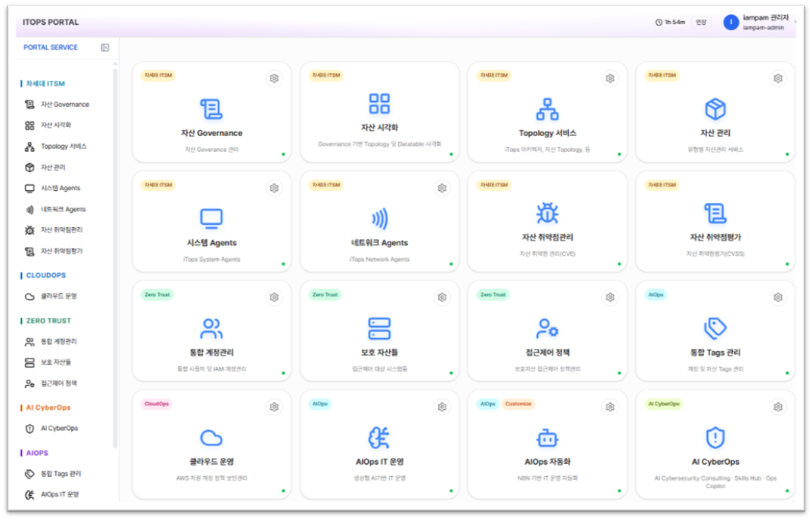Open settings gear on 자산 관리 card
The height and width of the screenshot is (520, 812).
778,78
